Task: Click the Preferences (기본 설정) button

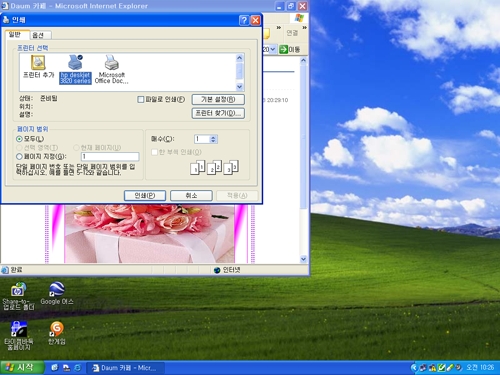Action: pos(218,99)
